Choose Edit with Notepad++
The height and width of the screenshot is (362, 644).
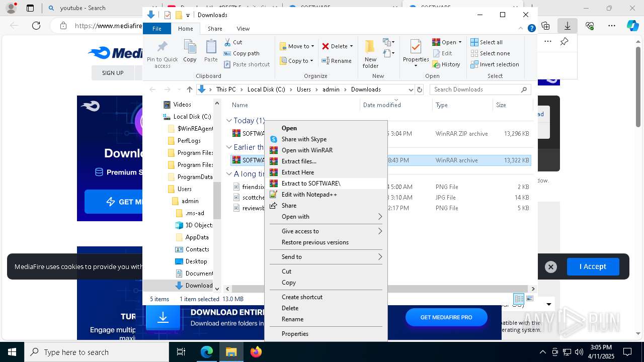coord(326,195)
